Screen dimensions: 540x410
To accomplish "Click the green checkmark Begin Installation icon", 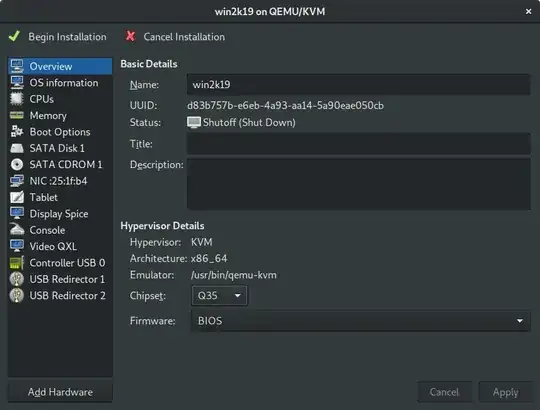I will pyautogui.click(x=14, y=36).
